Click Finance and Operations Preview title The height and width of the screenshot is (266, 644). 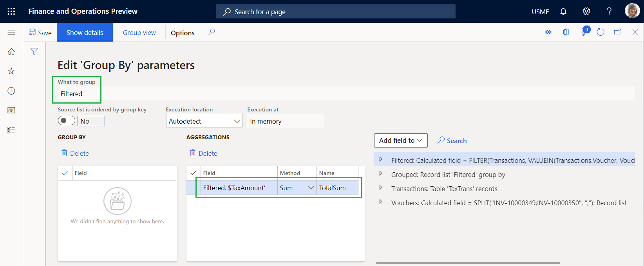point(83,11)
